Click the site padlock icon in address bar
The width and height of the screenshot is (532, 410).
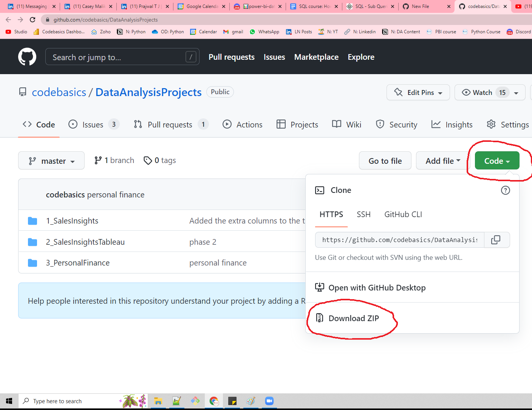point(47,20)
